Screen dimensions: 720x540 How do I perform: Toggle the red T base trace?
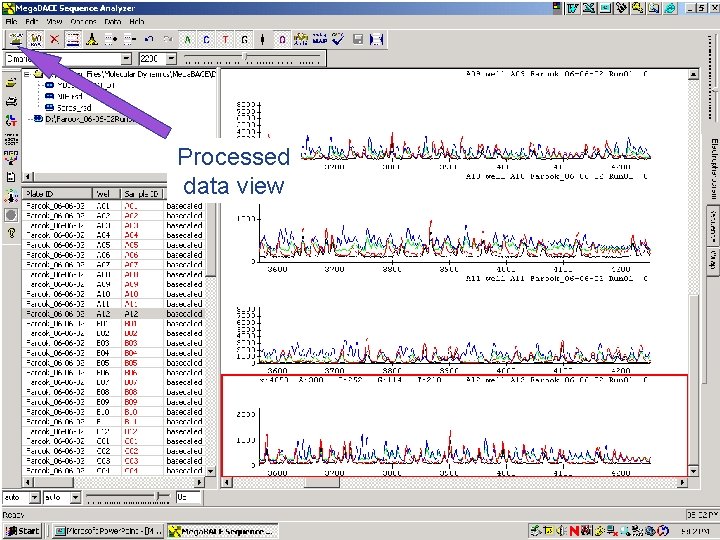click(x=225, y=39)
